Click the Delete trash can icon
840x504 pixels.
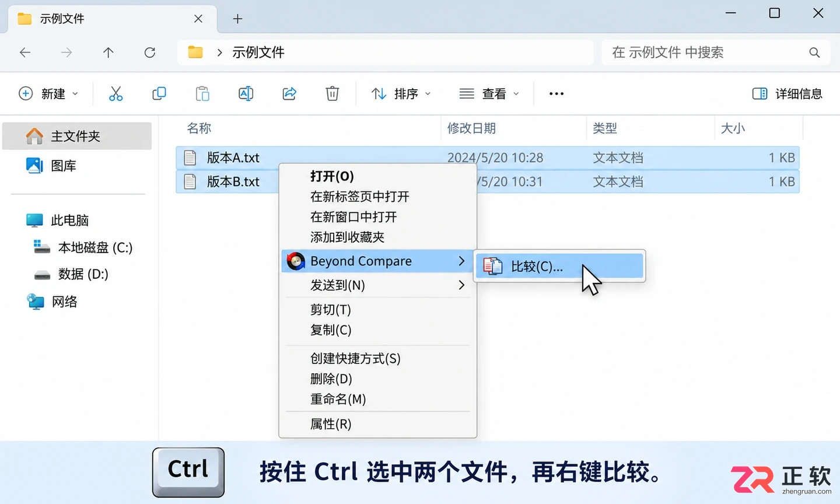[332, 93]
